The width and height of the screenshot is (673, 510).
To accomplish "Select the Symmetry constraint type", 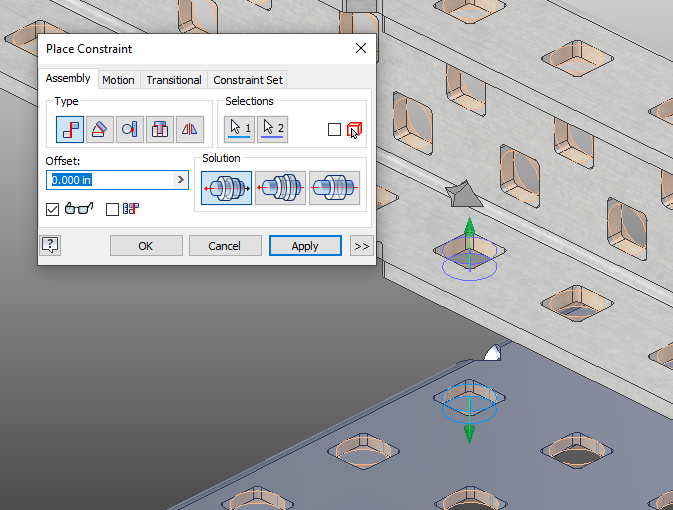I will coord(190,129).
